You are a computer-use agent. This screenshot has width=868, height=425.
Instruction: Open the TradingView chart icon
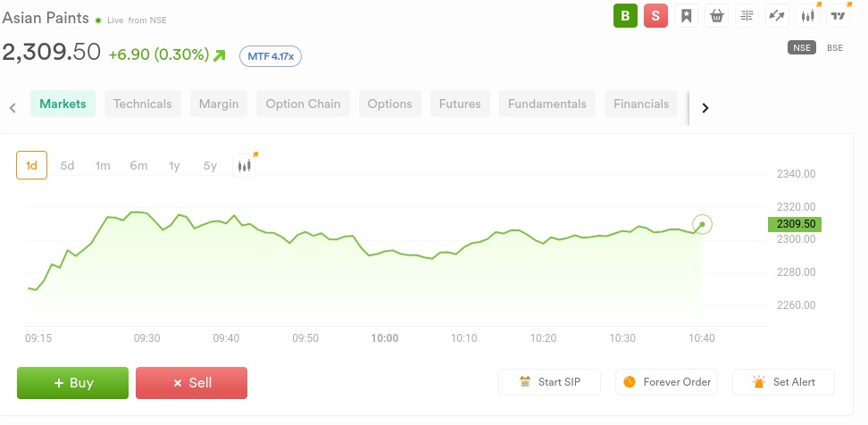(838, 15)
